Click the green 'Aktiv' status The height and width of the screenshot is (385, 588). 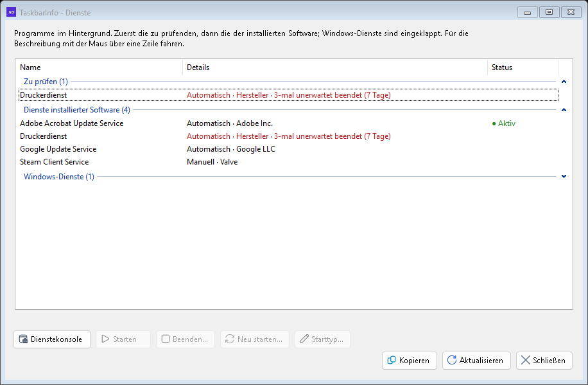[504, 123]
